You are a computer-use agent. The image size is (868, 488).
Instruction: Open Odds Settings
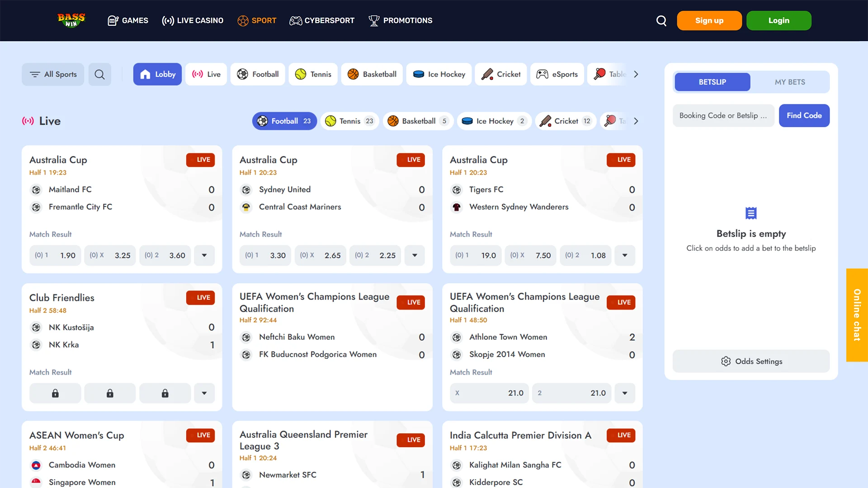point(751,361)
